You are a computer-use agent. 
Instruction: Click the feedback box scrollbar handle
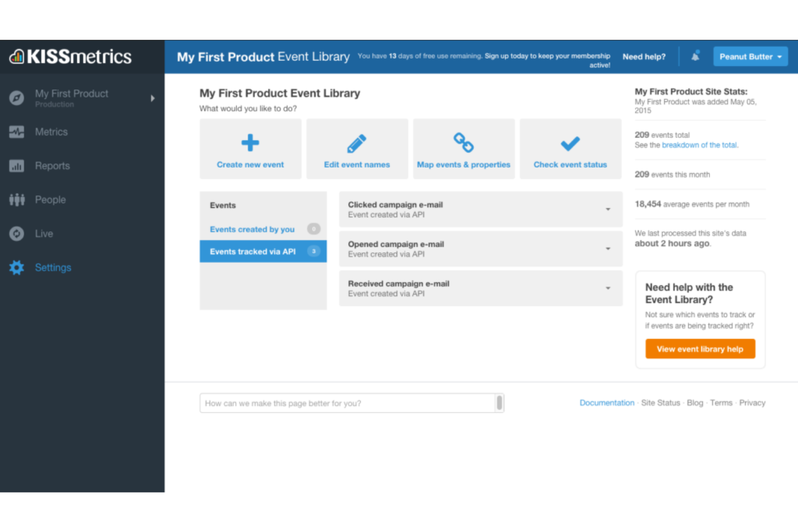coord(499,403)
